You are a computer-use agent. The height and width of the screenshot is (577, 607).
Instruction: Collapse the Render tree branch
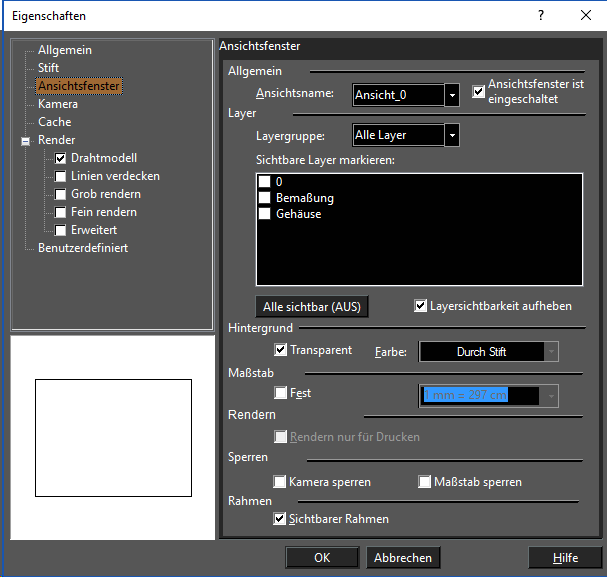(x=26, y=141)
